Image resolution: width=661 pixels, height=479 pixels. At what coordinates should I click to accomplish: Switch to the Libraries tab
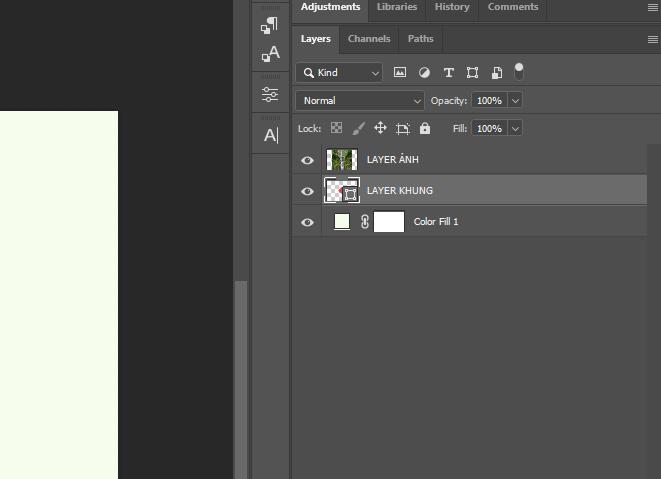point(397,7)
